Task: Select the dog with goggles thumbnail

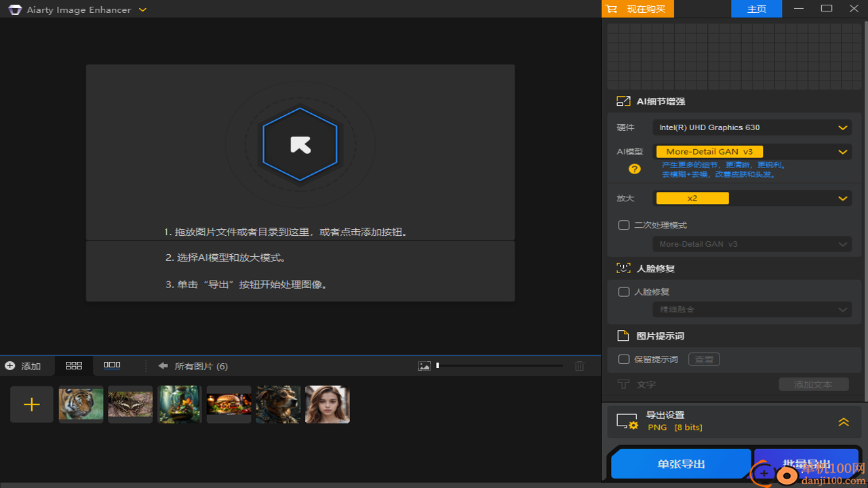Action: (x=278, y=405)
